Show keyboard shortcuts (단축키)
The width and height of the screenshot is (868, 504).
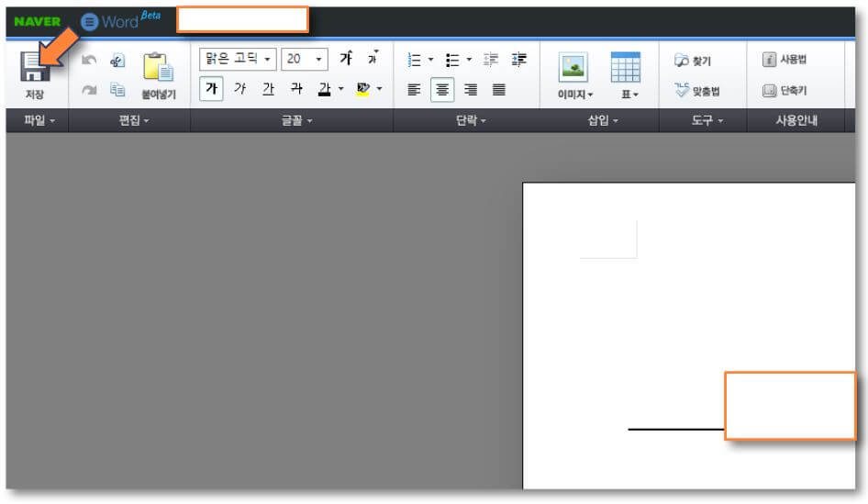[x=785, y=90]
